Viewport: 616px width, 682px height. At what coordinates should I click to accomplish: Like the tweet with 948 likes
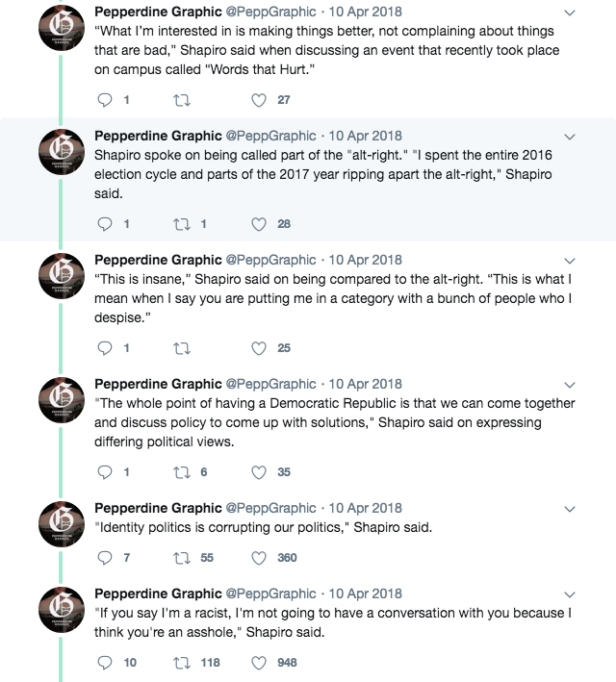point(259,663)
